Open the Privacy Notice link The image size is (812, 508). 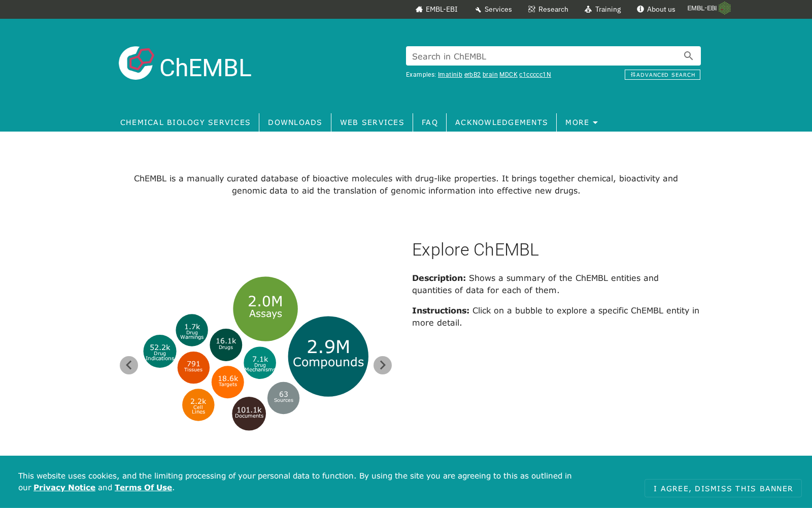pyautogui.click(x=64, y=487)
